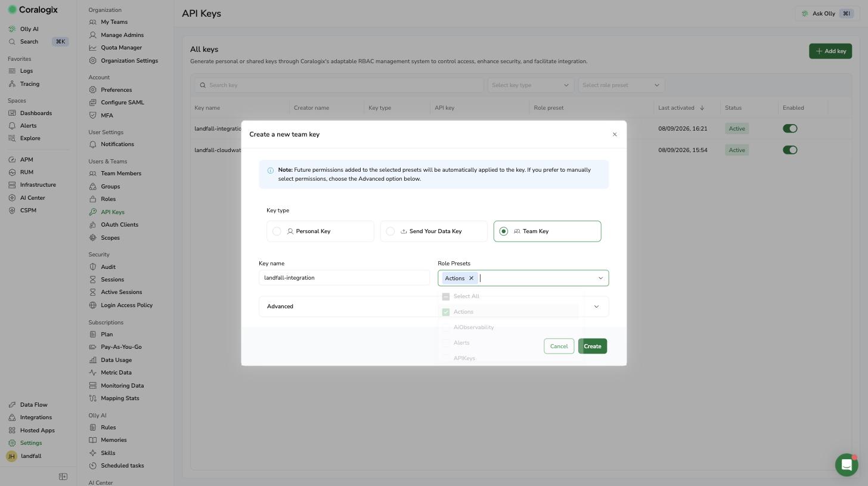Open Notifications user settings

pos(111,144)
